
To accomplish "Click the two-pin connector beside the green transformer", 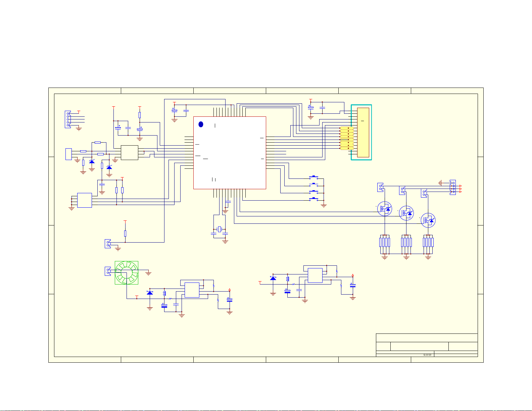I will pyautogui.click(x=108, y=271).
